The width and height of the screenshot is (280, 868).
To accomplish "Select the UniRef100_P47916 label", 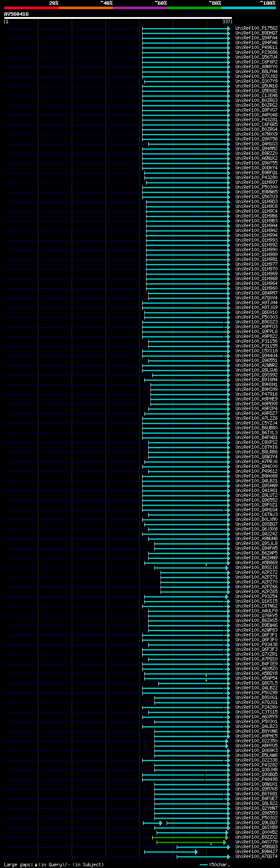I will click(256, 394).
